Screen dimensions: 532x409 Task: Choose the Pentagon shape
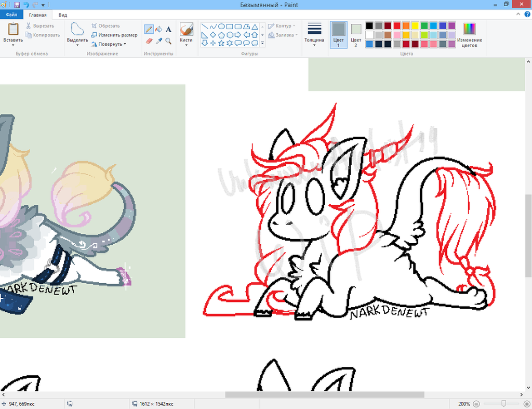[x=221, y=35]
